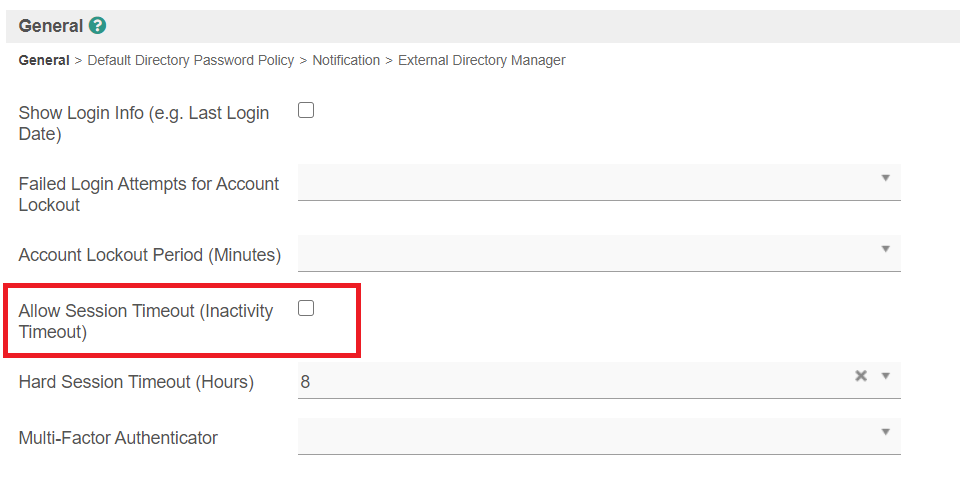Screen dimensions: 960x495
Task: Open the General section help icon
Action: pos(97,26)
